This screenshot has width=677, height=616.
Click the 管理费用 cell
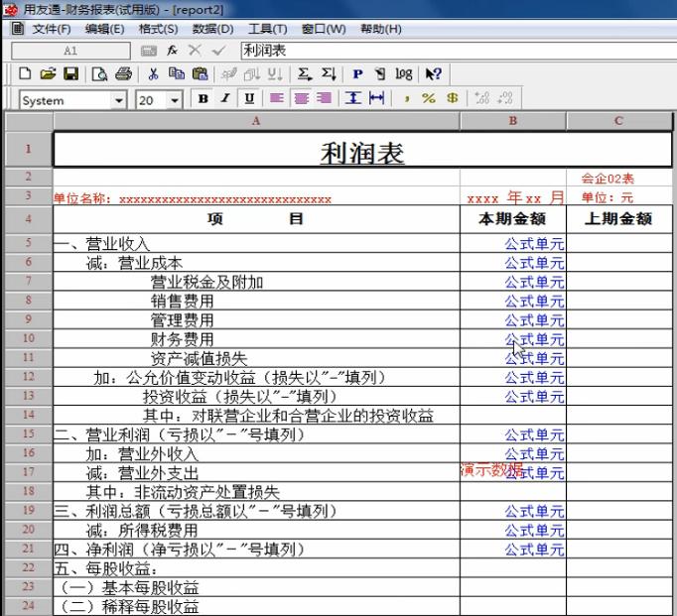[x=256, y=319]
